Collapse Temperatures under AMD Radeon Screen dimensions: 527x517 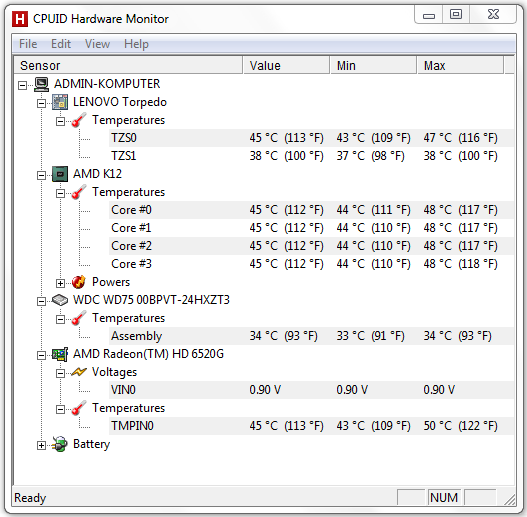tap(60, 409)
